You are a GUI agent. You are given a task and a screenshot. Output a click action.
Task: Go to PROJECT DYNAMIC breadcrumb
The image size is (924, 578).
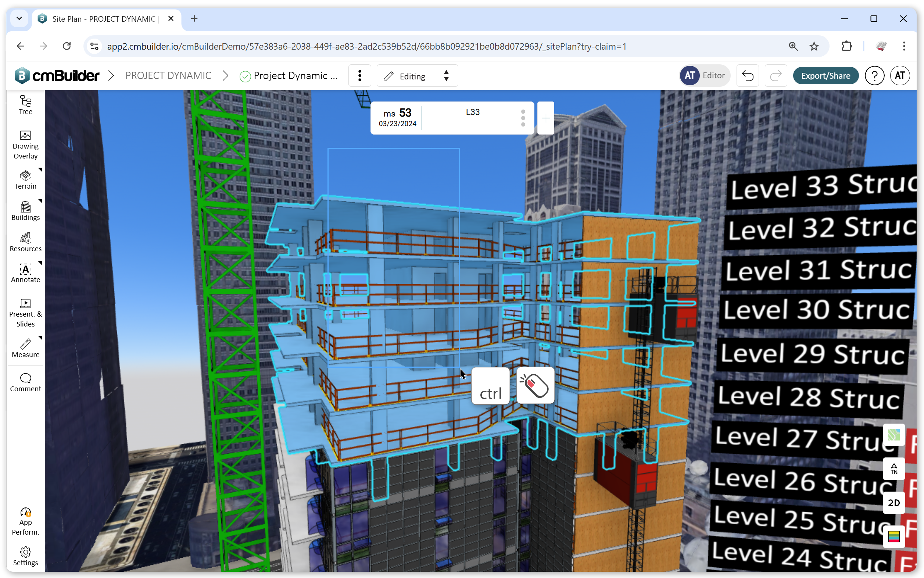(168, 76)
